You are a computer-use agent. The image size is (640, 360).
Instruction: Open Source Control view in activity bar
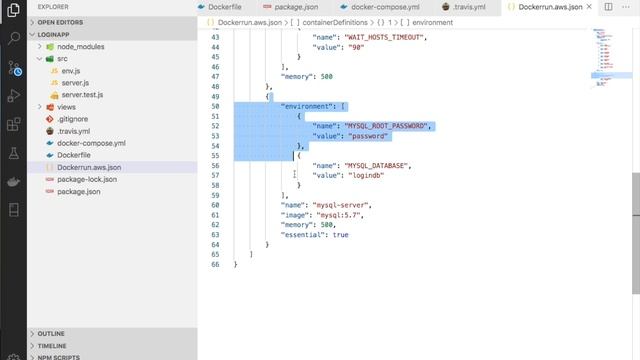click(x=14, y=68)
